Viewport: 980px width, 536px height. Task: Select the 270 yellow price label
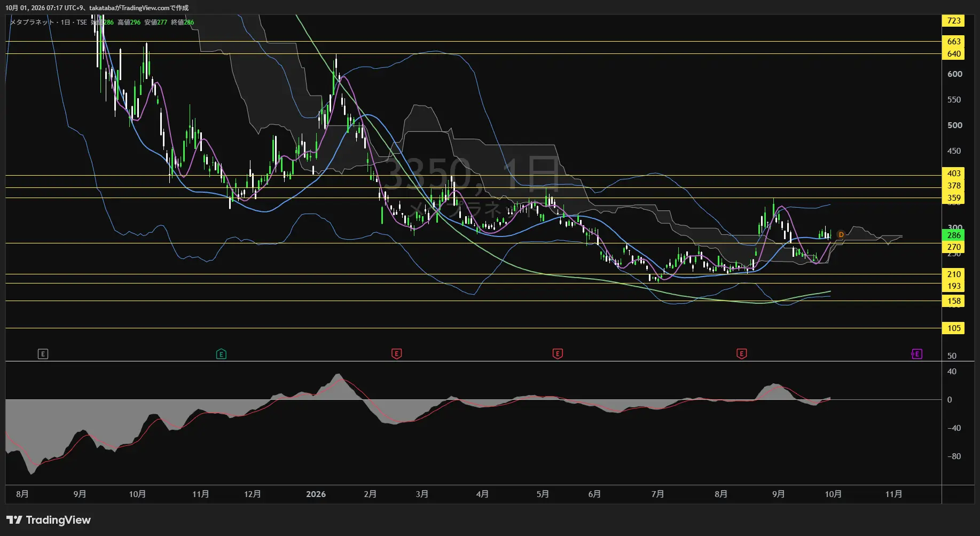tap(954, 247)
